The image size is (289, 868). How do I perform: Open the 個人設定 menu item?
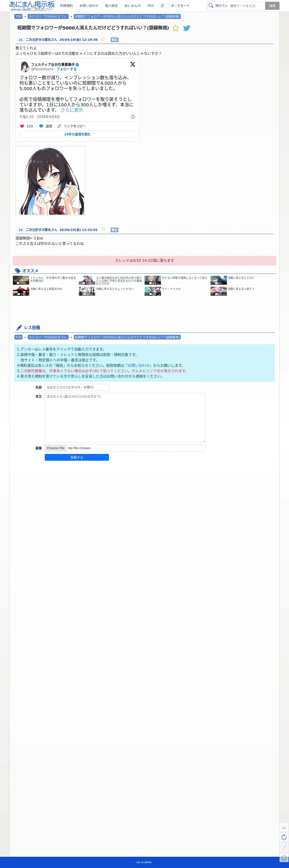point(111,6)
